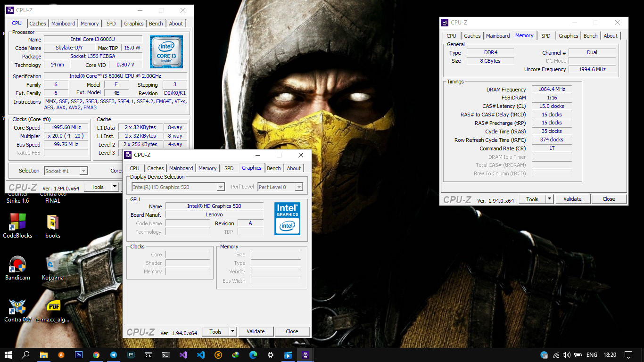Click the 'Intel® HD Graphics 520' GPU name

(x=215, y=206)
